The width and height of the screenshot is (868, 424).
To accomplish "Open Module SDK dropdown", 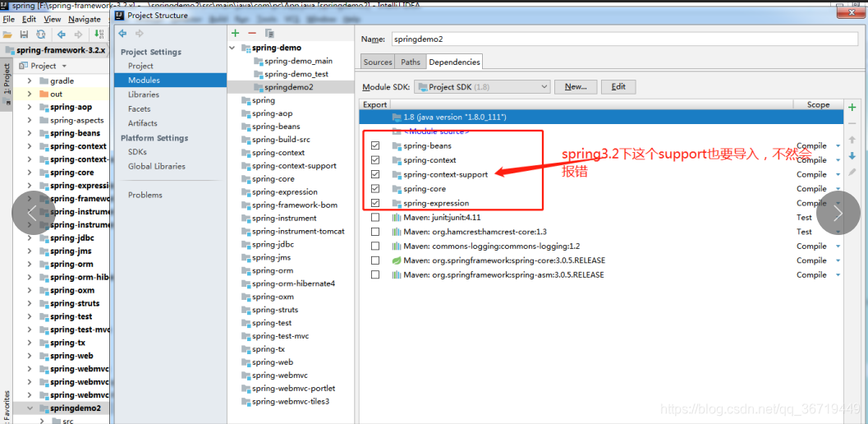I will click(x=482, y=87).
